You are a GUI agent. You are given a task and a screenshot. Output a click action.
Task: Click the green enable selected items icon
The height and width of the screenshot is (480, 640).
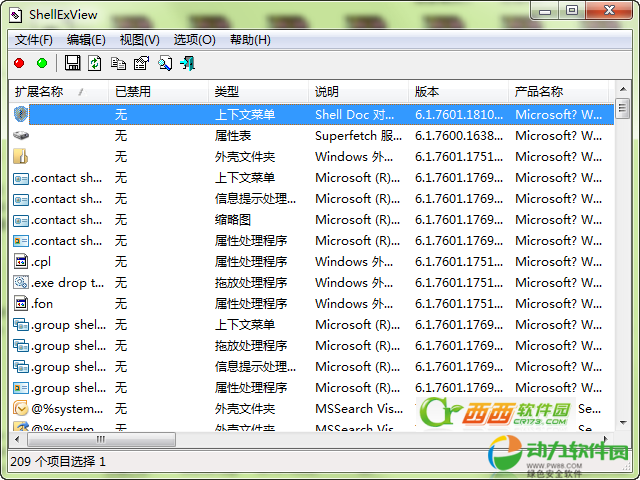point(42,64)
